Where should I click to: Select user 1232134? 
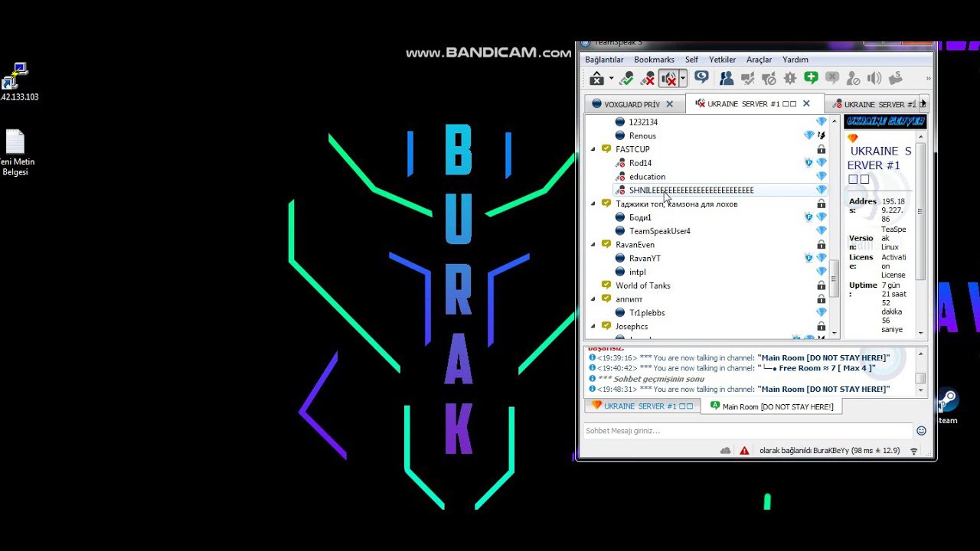coord(643,122)
